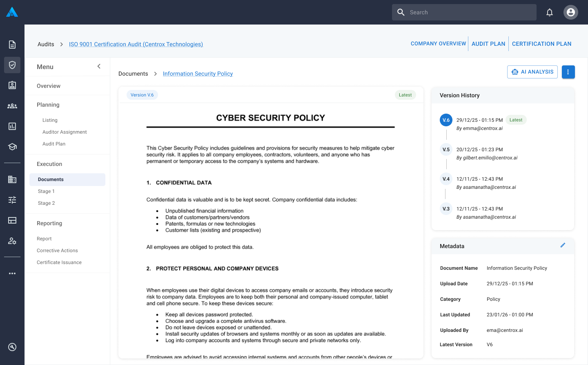The image size is (588, 365).
Task: Click the Document Name value in Metadata
Action: click(517, 268)
